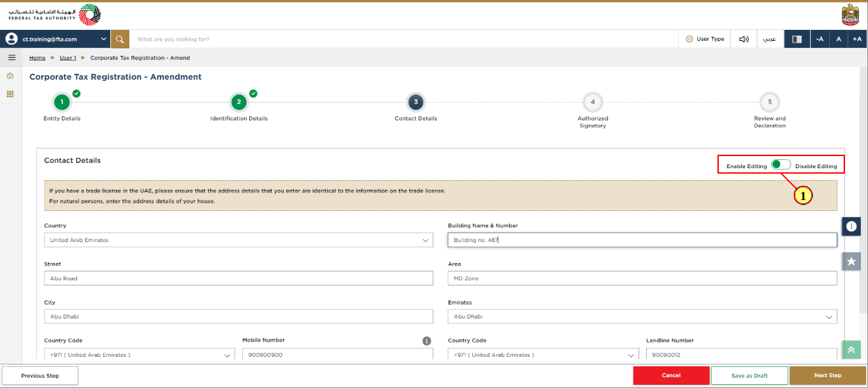Click the Building Name & Number field
The width and height of the screenshot is (868, 388).
[x=642, y=240]
